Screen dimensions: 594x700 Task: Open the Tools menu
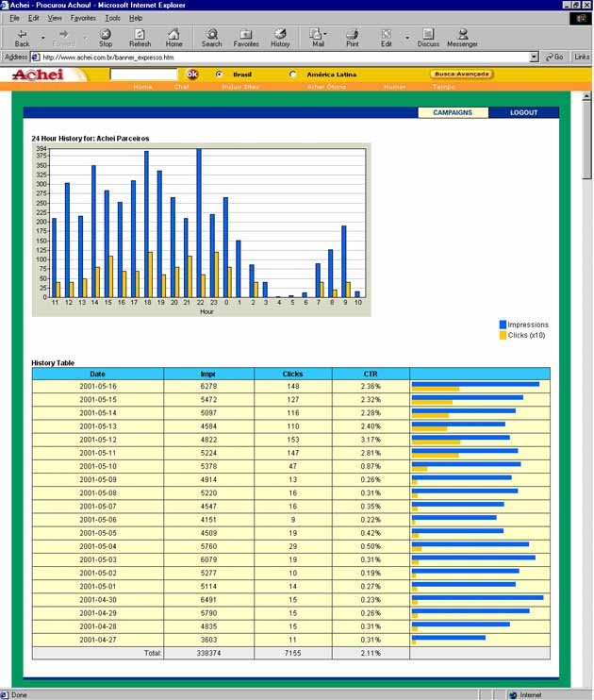tap(112, 18)
